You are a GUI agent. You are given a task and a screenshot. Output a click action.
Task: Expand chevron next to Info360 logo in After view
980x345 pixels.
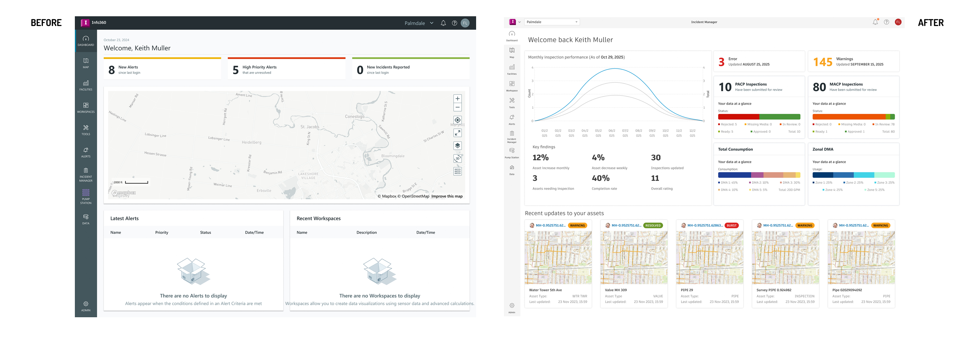[x=519, y=22]
